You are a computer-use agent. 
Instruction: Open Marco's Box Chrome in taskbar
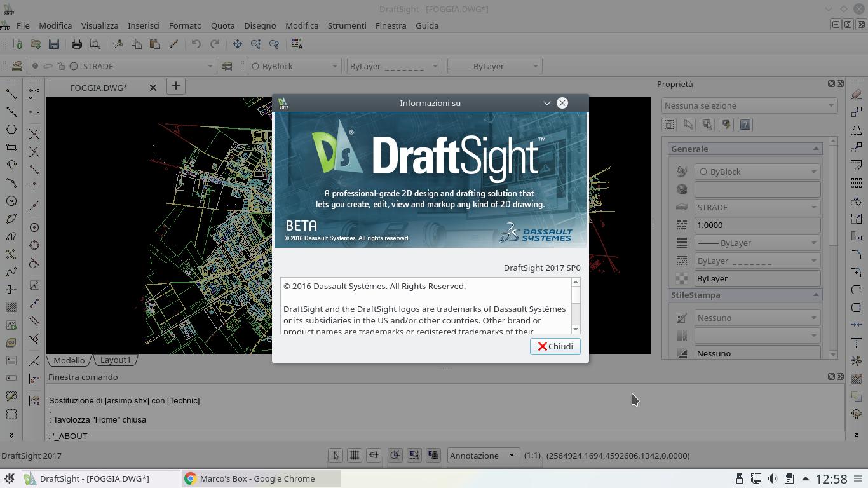261,478
